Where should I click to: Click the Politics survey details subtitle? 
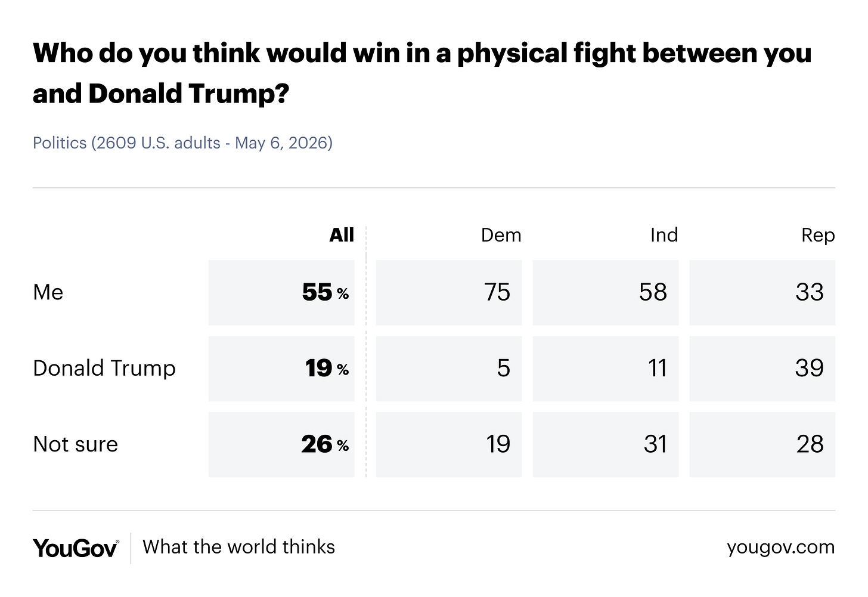pyautogui.click(x=182, y=143)
